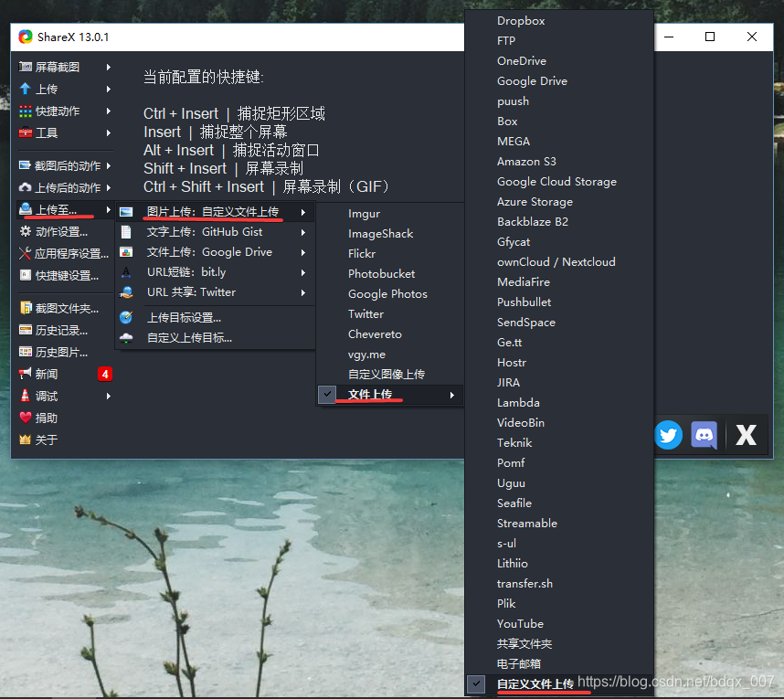
Task: Choose ownCloud / Nextcloud uploader
Action: pyautogui.click(x=556, y=261)
